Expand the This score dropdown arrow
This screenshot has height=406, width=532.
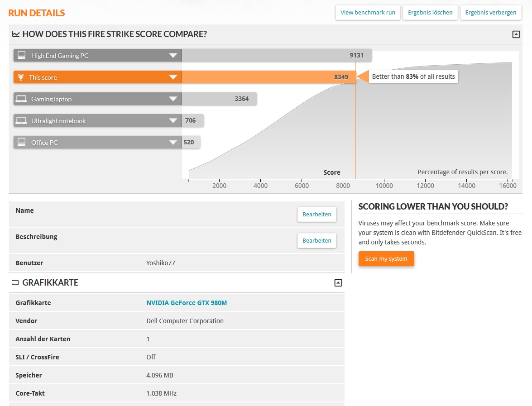[x=173, y=77]
